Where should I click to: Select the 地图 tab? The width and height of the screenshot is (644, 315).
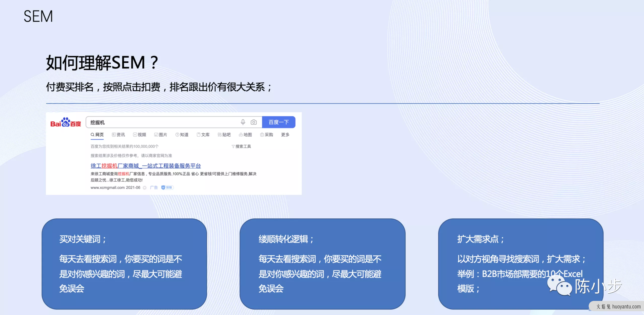(245, 135)
